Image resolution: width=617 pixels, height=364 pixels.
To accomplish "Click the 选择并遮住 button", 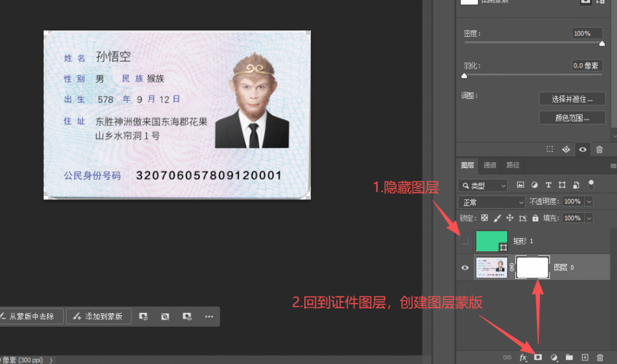I will click(572, 99).
